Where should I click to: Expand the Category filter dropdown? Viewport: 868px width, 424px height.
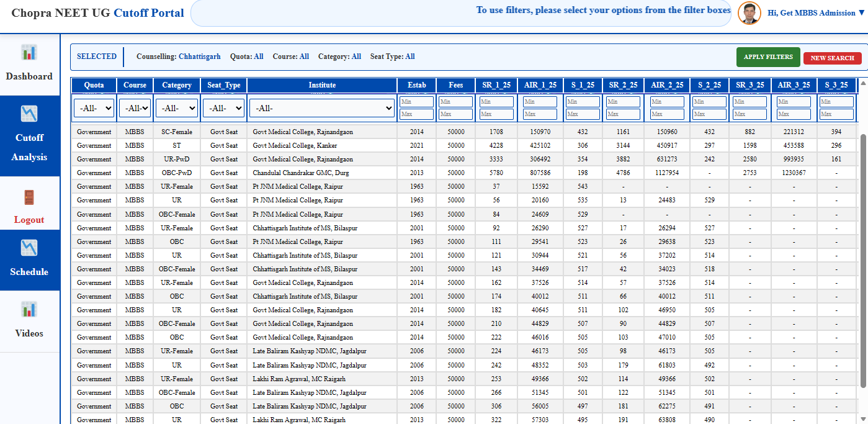[x=176, y=108]
